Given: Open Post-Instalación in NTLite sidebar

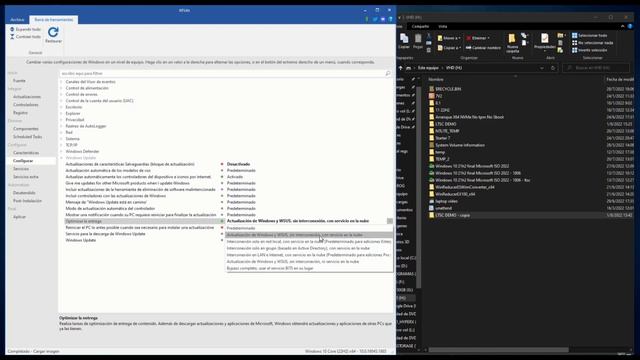Looking at the screenshot, I should coord(27,201).
